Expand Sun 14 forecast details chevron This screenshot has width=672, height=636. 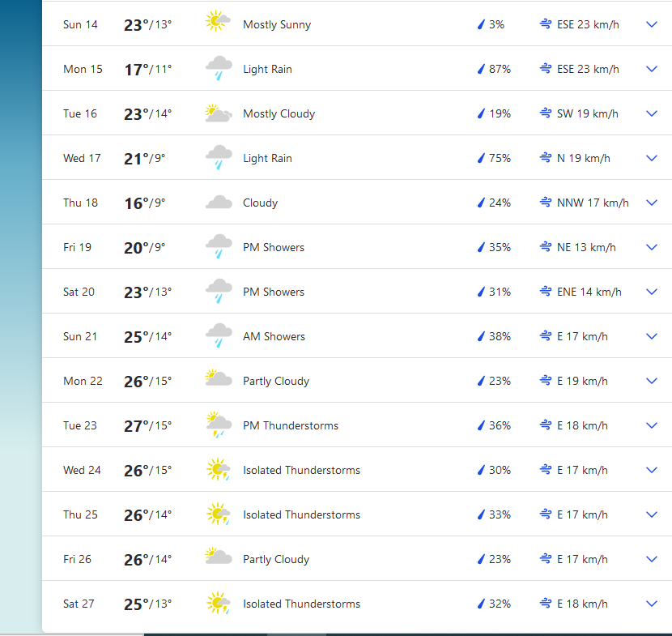(652, 24)
